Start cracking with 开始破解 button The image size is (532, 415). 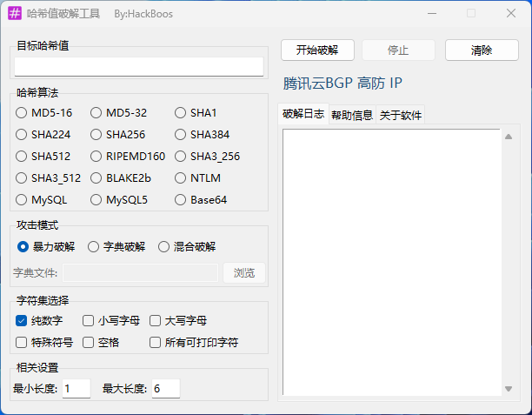pos(317,50)
